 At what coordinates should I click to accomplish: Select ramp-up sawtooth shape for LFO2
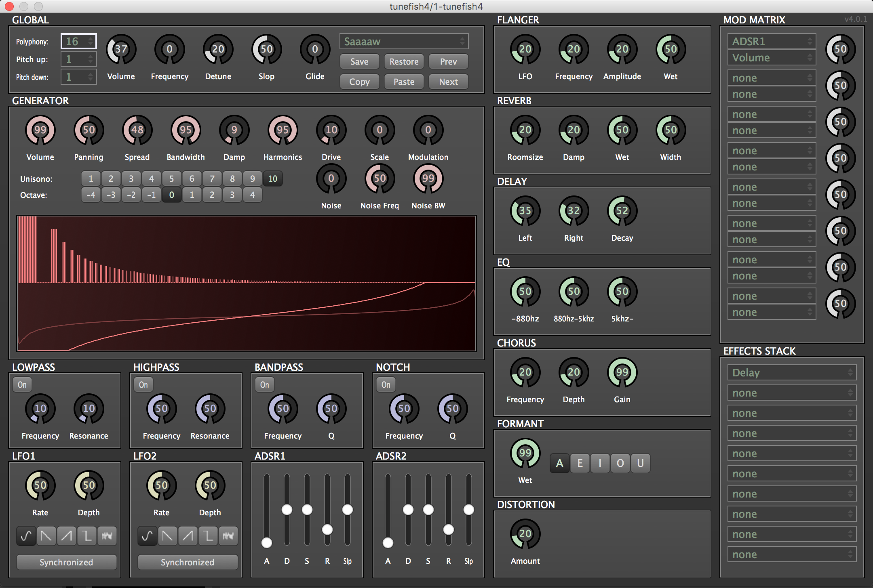[188, 536]
